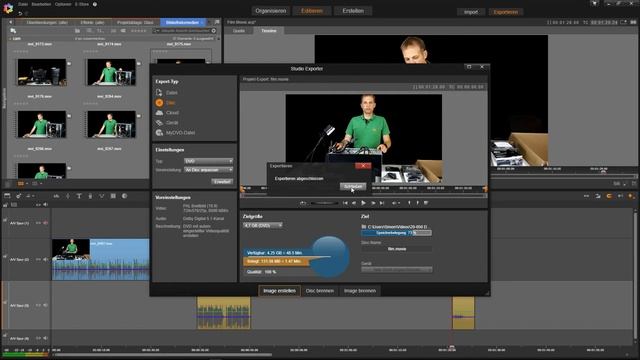Select the Timeline preview tab
The height and width of the screenshot is (360, 640).
tap(269, 31)
